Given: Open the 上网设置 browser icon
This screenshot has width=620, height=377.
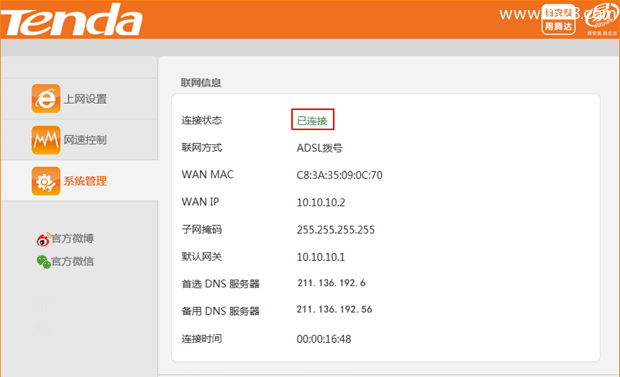Looking at the screenshot, I should (46, 99).
